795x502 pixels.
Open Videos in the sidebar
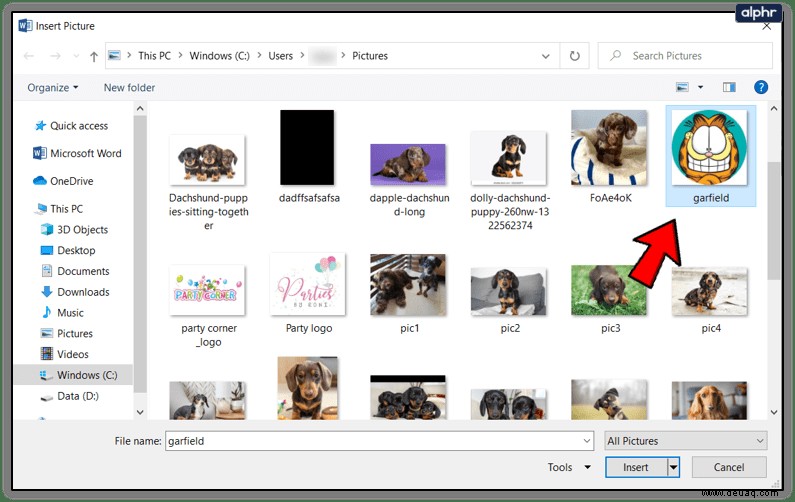[64, 354]
